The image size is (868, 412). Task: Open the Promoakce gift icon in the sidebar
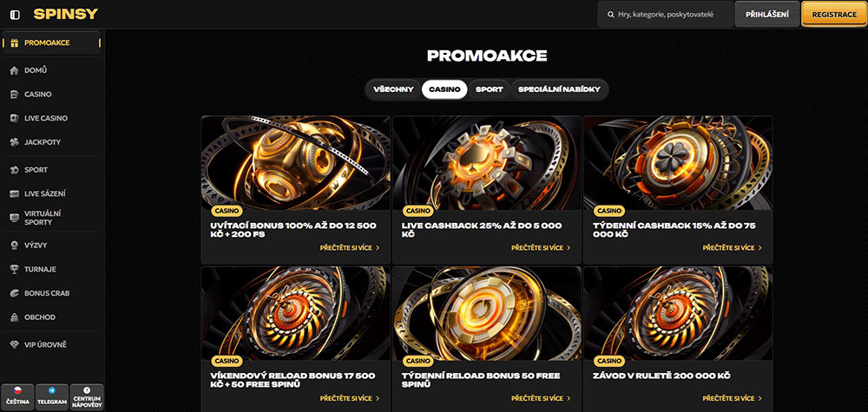(x=15, y=43)
